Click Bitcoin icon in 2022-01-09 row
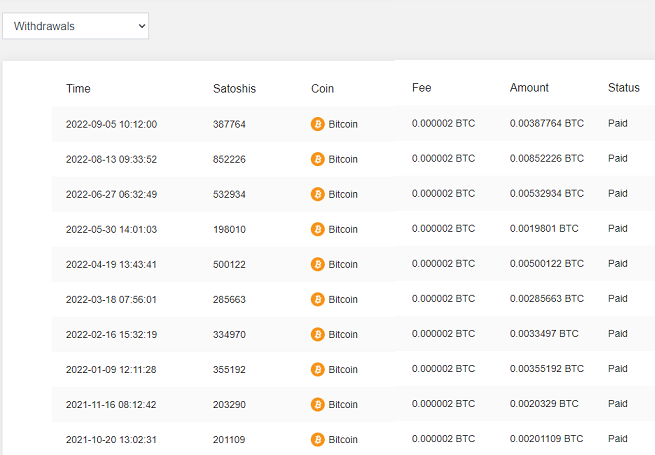This screenshot has height=455, width=655. click(317, 370)
